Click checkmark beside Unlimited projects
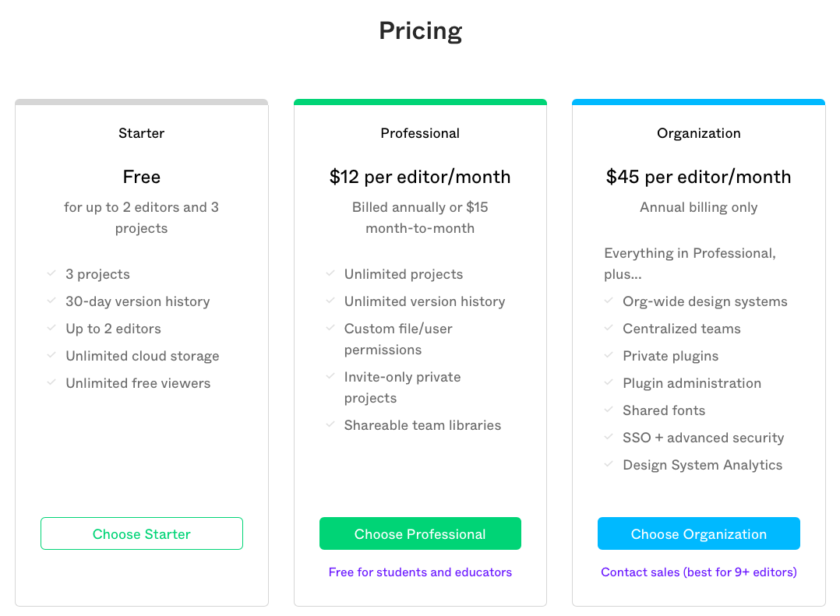 (x=330, y=273)
